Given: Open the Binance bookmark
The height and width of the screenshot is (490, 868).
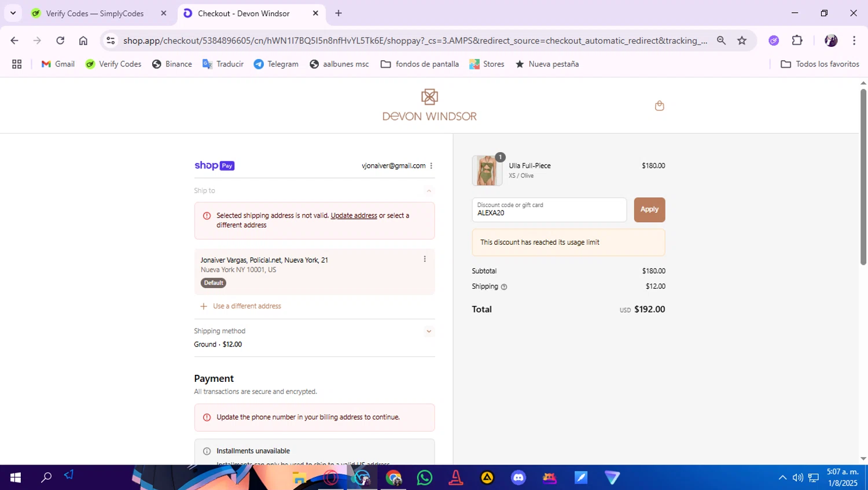Looking at the screenshot, I should (x=172, y=64).
